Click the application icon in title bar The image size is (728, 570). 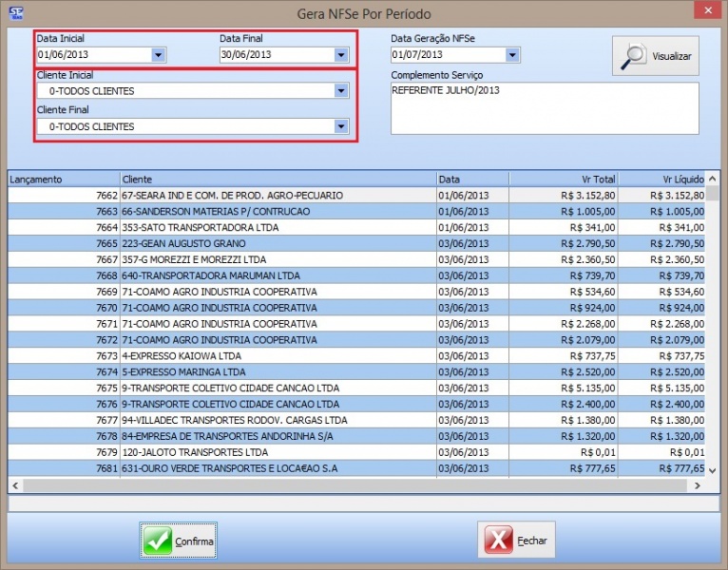[x=14, y=13]
